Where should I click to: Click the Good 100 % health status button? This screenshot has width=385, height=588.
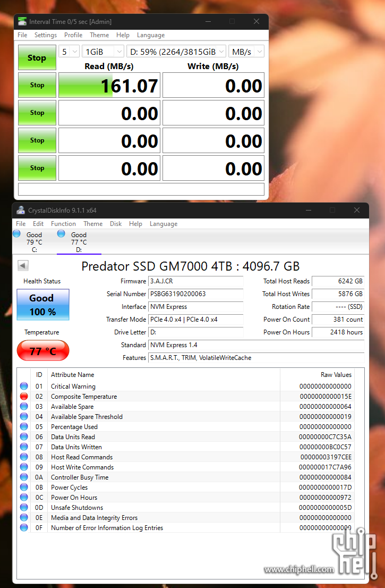42,305
